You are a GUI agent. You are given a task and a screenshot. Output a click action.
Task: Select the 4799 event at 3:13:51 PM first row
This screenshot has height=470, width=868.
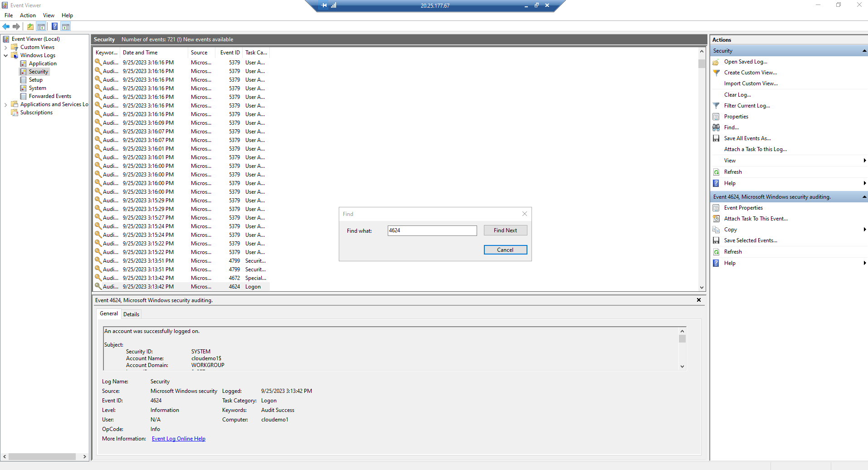pos(181,261)
